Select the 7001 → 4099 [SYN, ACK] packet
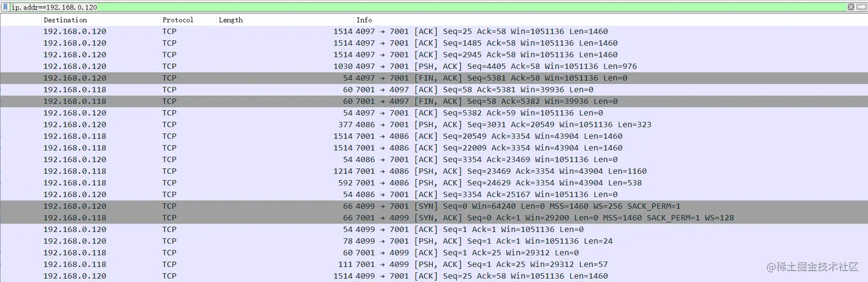The height and width of the screenshot is (282, 868). click(434, 218)
